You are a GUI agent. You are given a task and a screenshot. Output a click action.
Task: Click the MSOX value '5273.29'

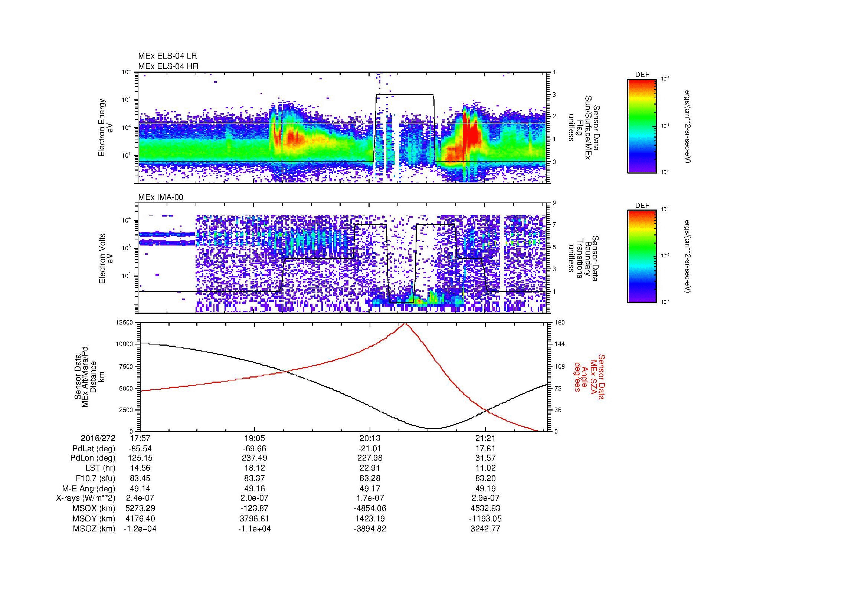140,508
